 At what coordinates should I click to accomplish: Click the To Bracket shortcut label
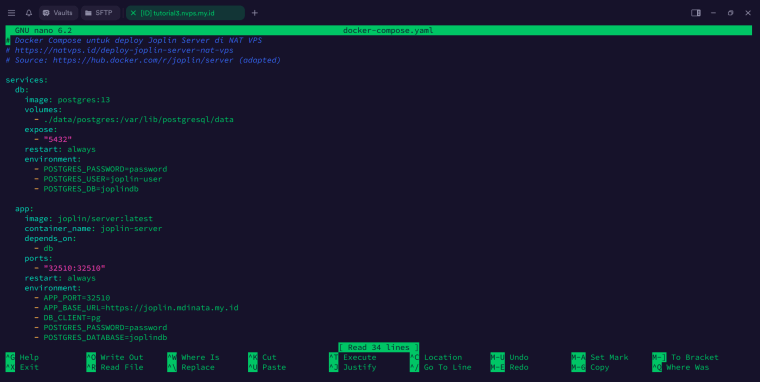(695, 357)
